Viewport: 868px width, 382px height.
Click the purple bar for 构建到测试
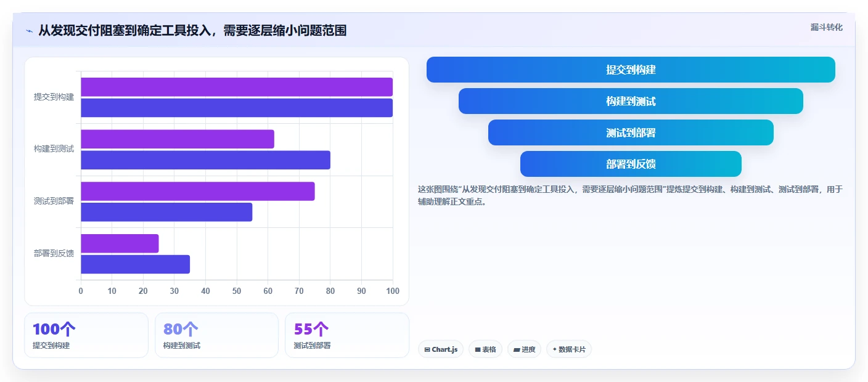(x=178, y=139)
